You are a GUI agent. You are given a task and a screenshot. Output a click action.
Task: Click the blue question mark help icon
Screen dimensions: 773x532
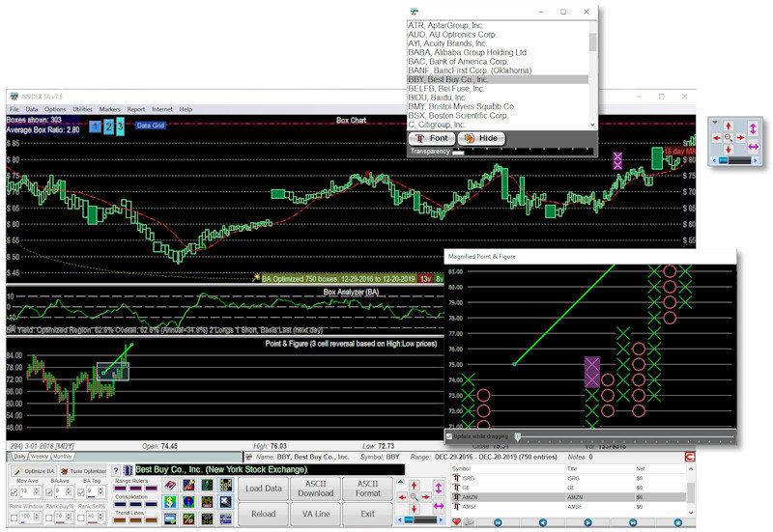coord(116,470)
